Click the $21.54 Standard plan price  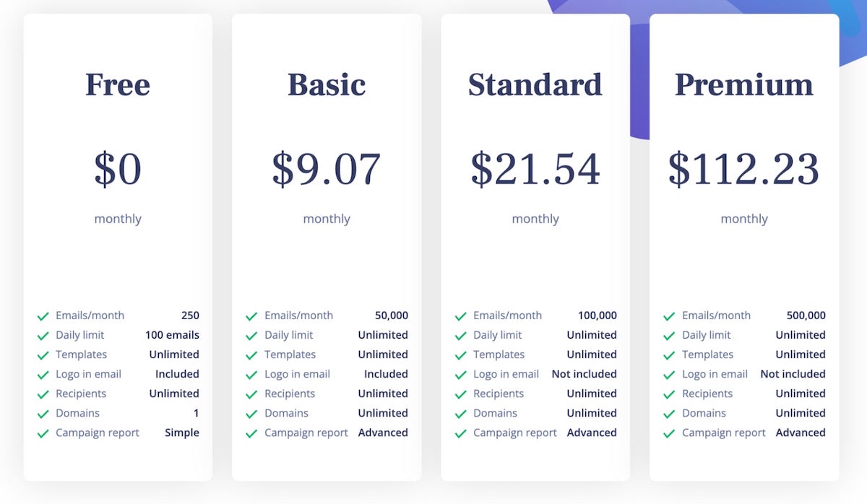535,169
